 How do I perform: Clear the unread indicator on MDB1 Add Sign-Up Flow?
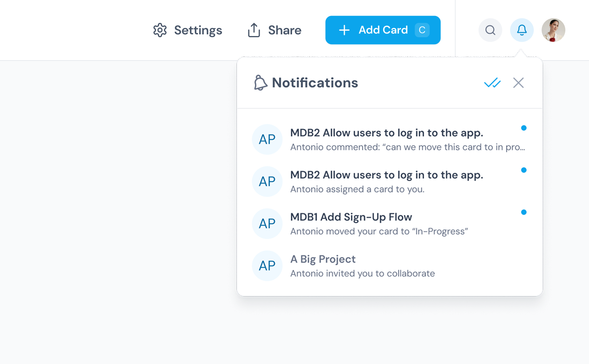tap(524, 212)
